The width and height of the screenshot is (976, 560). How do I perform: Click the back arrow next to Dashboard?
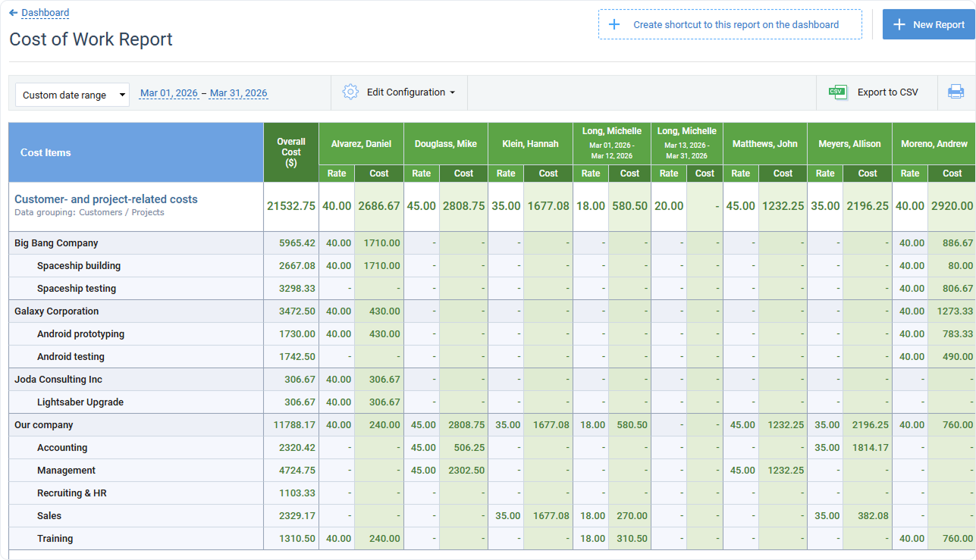pyautogui.click(x=13, y=12)
